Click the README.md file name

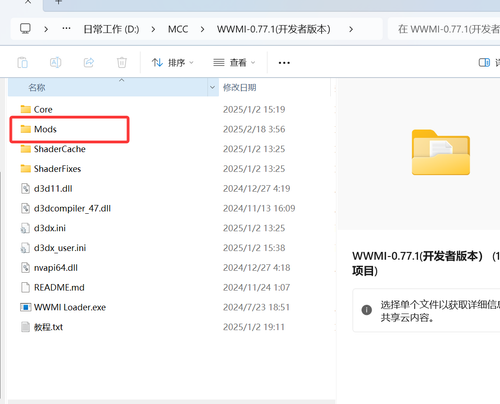pyautogui.click(x=59, y=287)
